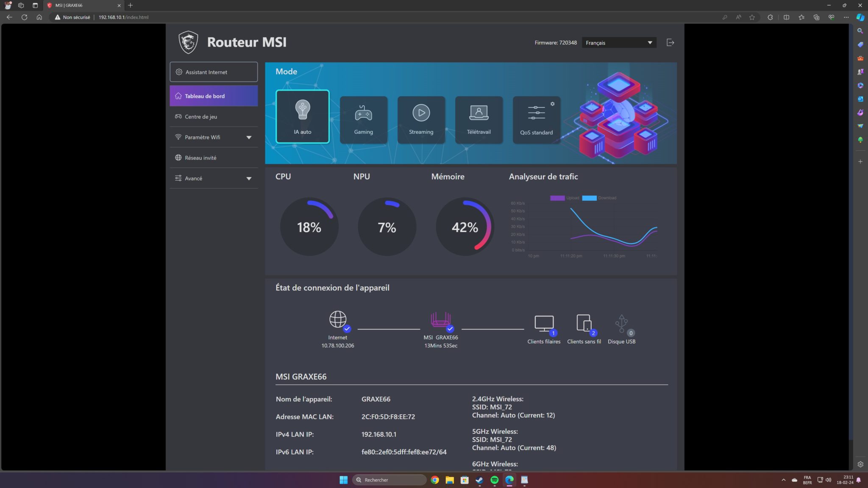Viewport: 868px width, 488px height.
Task: Open Edge sidebar search icon
Action: pos(860,31)
